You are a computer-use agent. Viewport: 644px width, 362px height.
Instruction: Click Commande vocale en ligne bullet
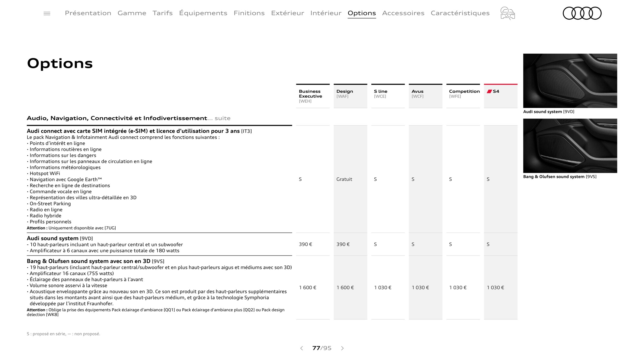pyautogui.click(x=59, y=192)
